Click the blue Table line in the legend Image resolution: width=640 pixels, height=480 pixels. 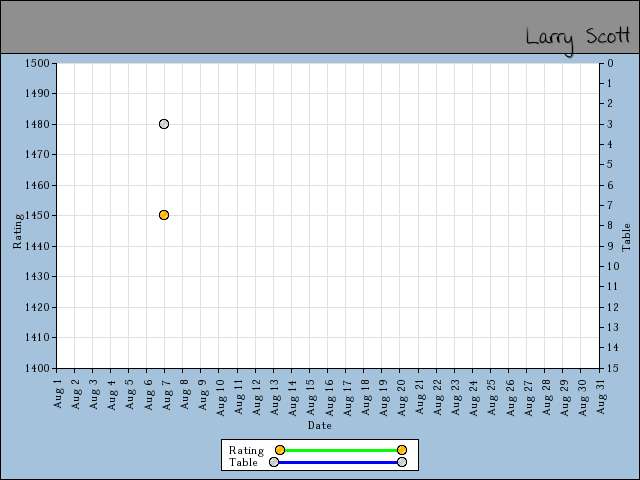[x=338, y=462]
